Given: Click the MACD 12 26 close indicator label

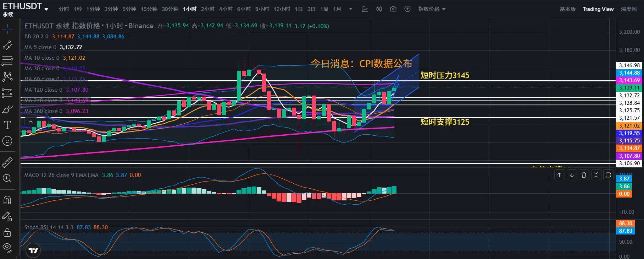Looking at the screenshot, I should click(x=61, y=175).
